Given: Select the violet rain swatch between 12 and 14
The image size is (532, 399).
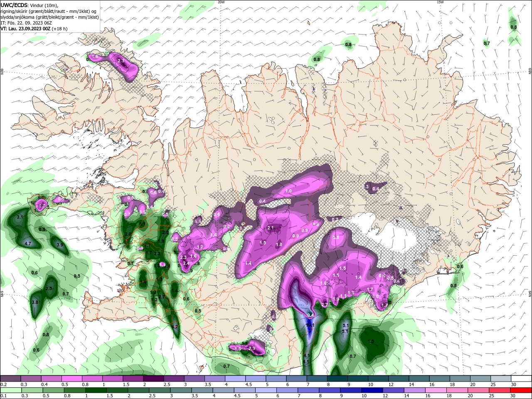Looking at the screenshot, I should [394, 390].
